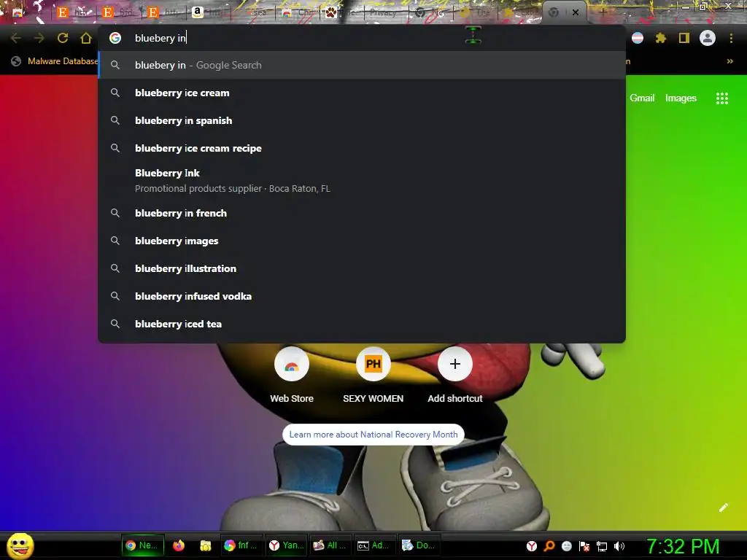This screenshot has height=560, width=747.
Task: Click the round gray face tray icon
Action: pyautogui.click(x=566, y=546)
